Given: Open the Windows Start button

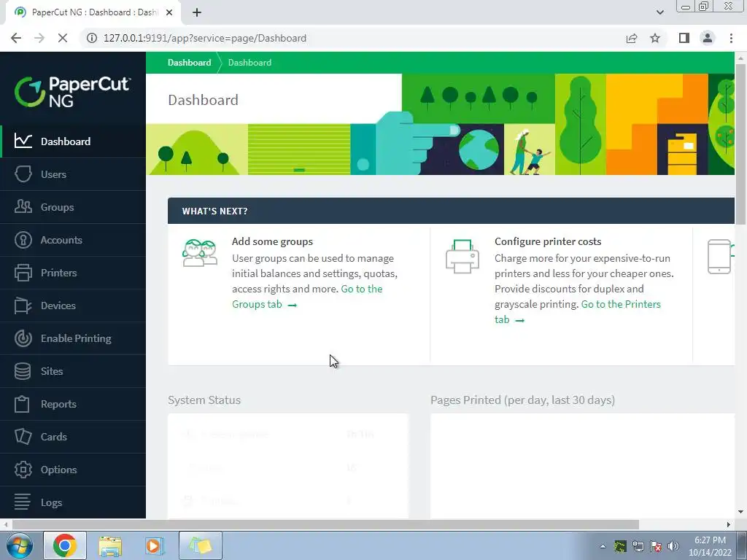Looking at the screenshot, I should click(x=19, y=545).
